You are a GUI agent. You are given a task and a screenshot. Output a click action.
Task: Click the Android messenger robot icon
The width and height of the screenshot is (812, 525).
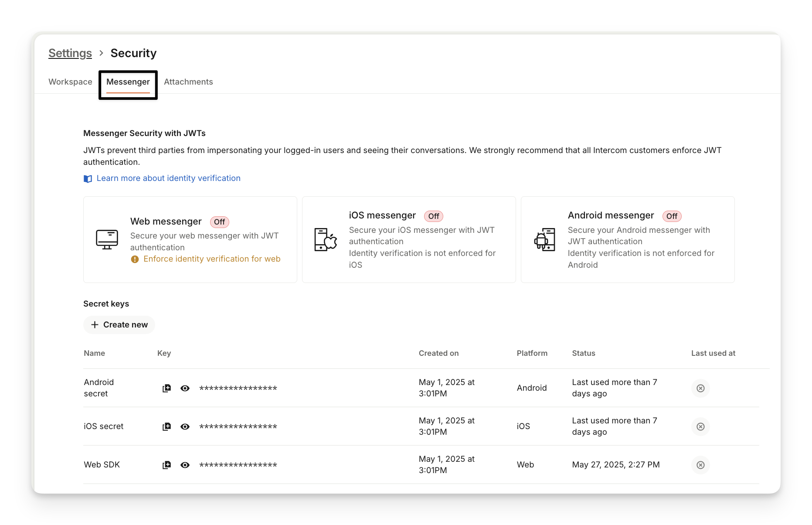544,239
